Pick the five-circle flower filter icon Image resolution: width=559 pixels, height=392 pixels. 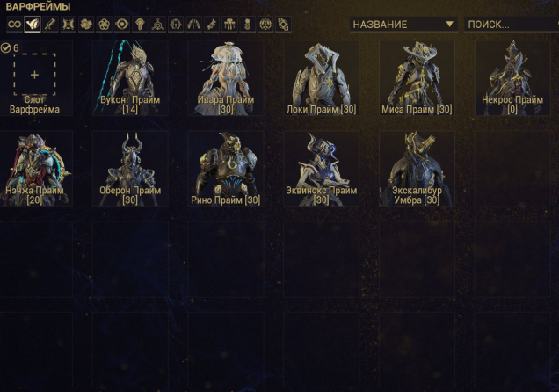tap(104, 25)
